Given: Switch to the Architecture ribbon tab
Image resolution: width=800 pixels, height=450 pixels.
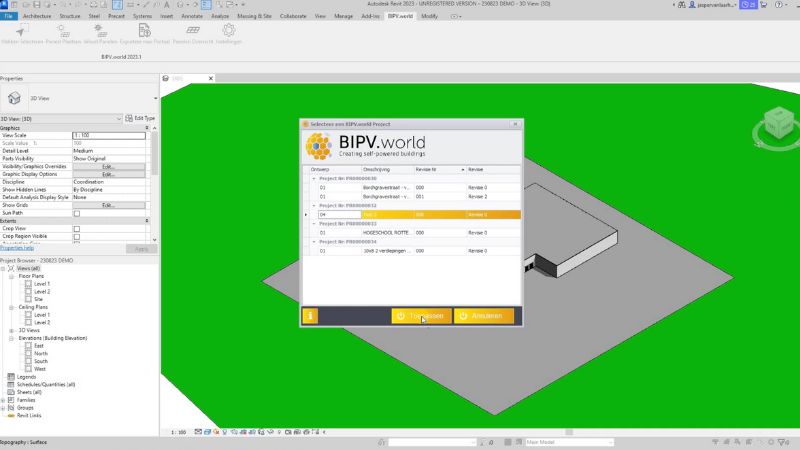Looking at the screenshot, I should [x=37, y=16].
